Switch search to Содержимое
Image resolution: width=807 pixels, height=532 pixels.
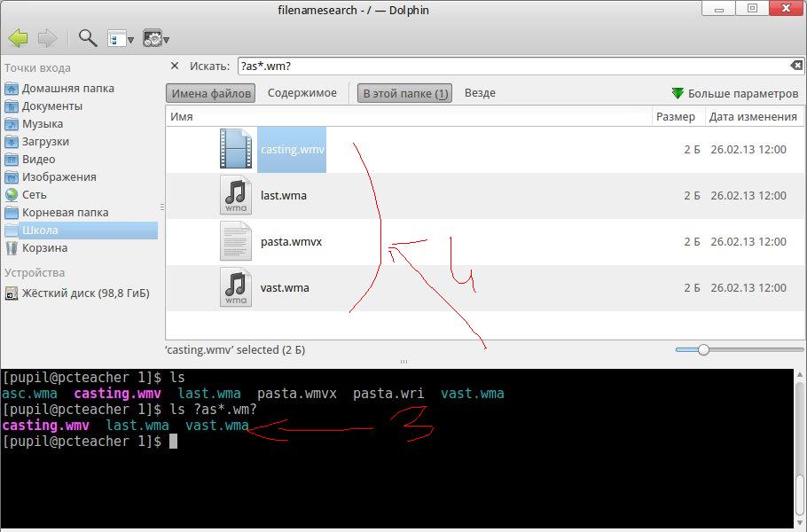pyautogui.click(x=302, y=93)
